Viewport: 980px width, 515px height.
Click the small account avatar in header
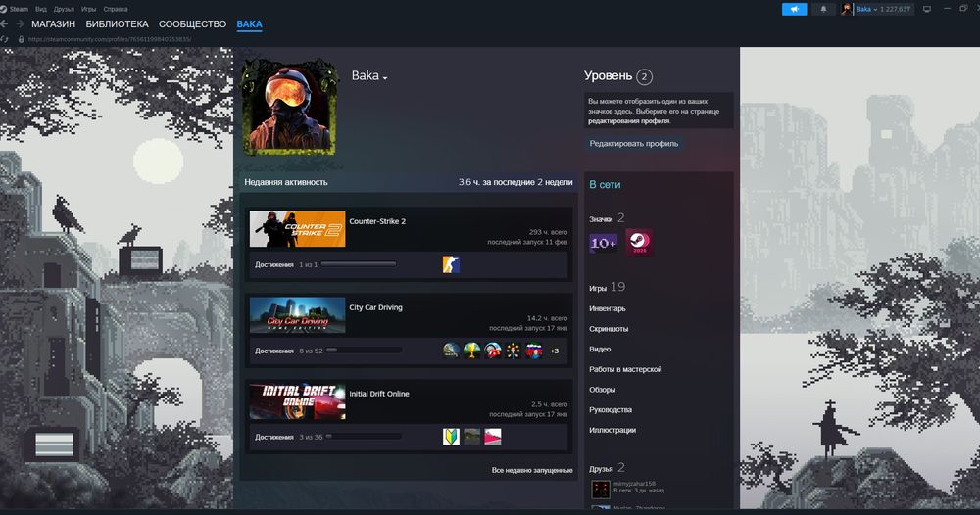coord(847,9)
